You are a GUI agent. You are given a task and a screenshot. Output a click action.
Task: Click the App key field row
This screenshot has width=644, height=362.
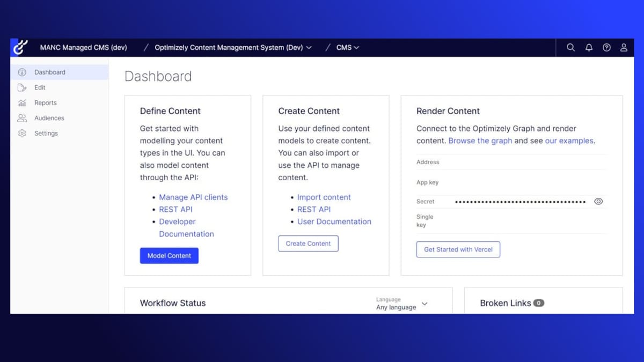coord(512,182)
